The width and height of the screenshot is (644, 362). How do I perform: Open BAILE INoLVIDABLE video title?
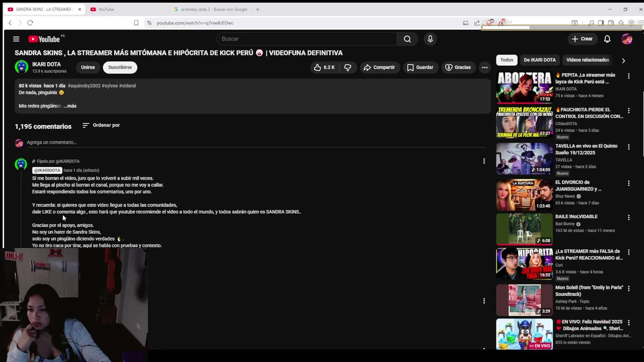point(577,217)
